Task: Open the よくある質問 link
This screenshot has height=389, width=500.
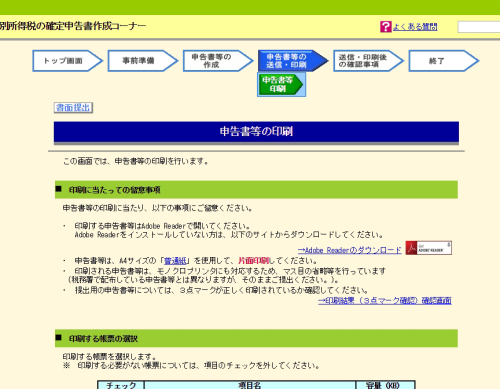Action: 415,27
